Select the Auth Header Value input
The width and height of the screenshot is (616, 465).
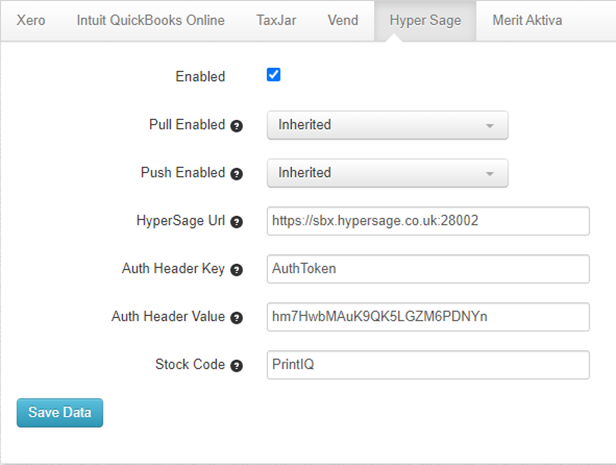pos(428,317)
